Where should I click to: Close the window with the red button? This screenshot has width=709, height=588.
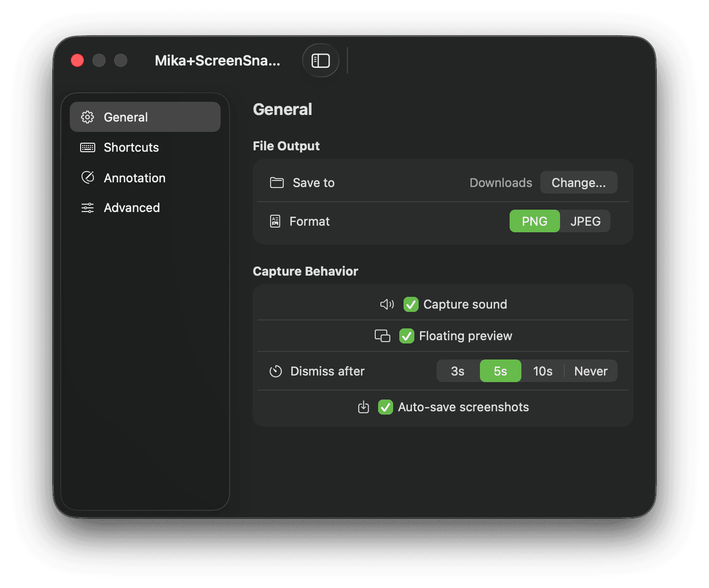(77, 60)
